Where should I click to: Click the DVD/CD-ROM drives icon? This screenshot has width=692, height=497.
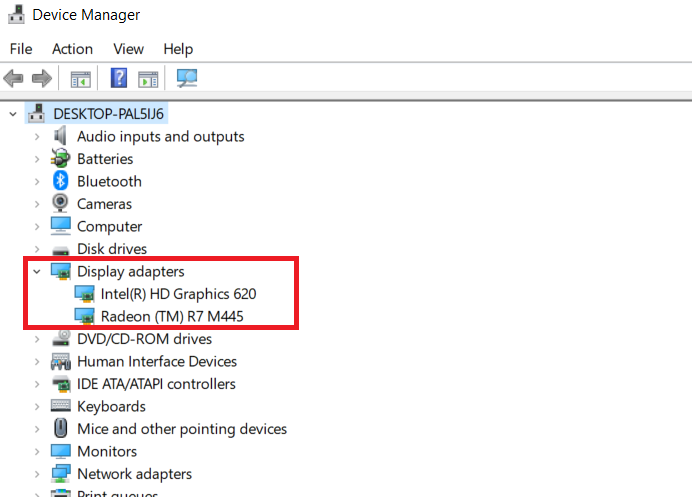coord(61,338)
